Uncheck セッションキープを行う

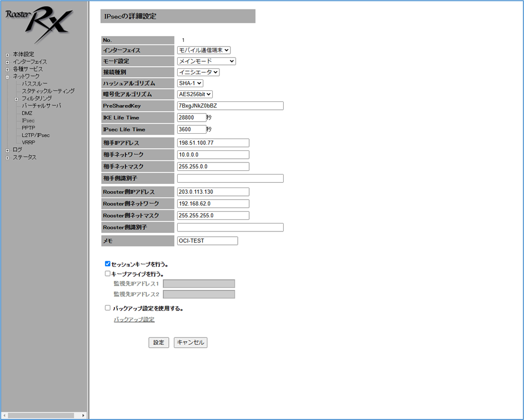pos(107,263)
